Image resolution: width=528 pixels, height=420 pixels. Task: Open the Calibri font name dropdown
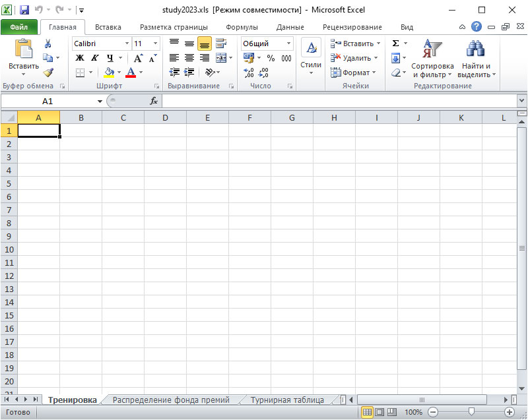[127, 44]
